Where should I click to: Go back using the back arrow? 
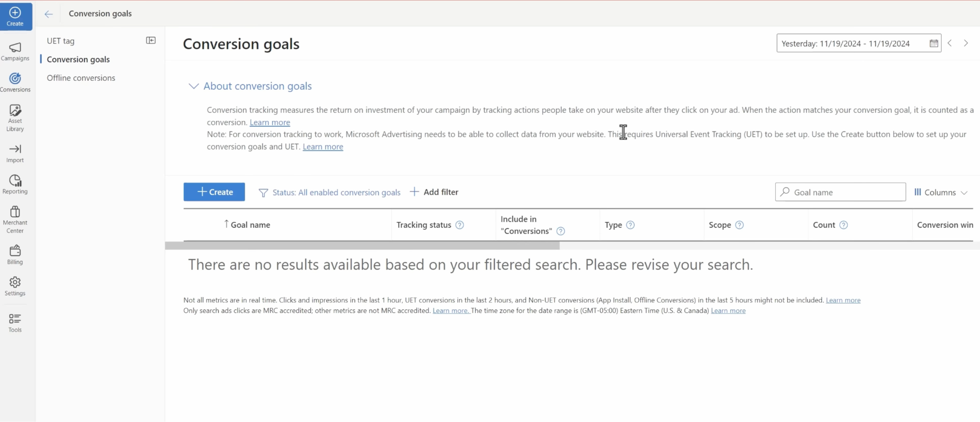point(48,14)
